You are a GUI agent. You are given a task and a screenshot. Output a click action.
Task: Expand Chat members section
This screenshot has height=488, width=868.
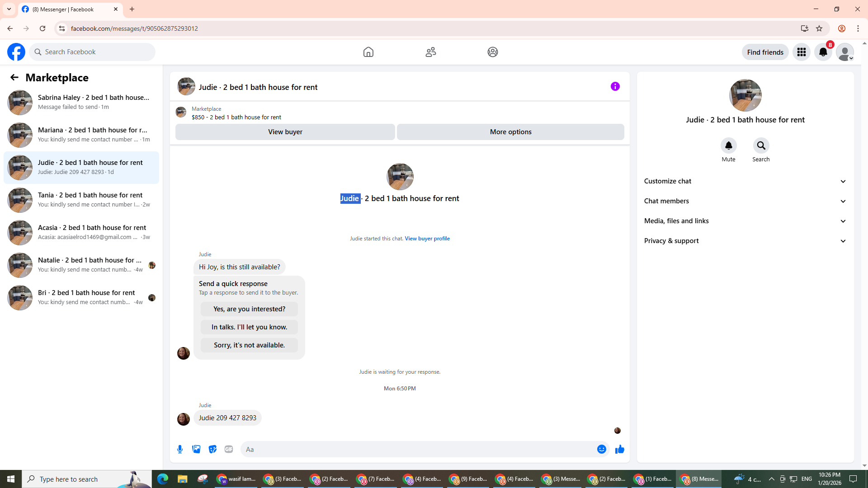(x=745, y=201)
